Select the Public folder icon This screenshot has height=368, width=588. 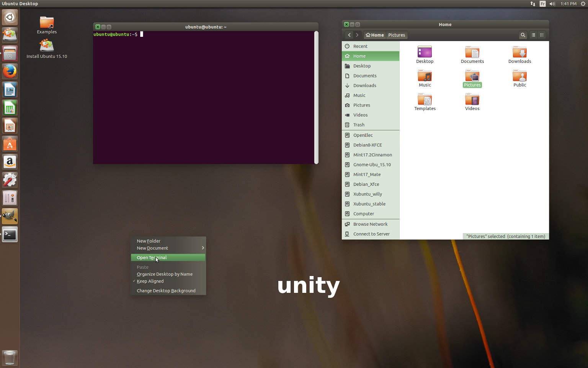click(x=520, y=78)
